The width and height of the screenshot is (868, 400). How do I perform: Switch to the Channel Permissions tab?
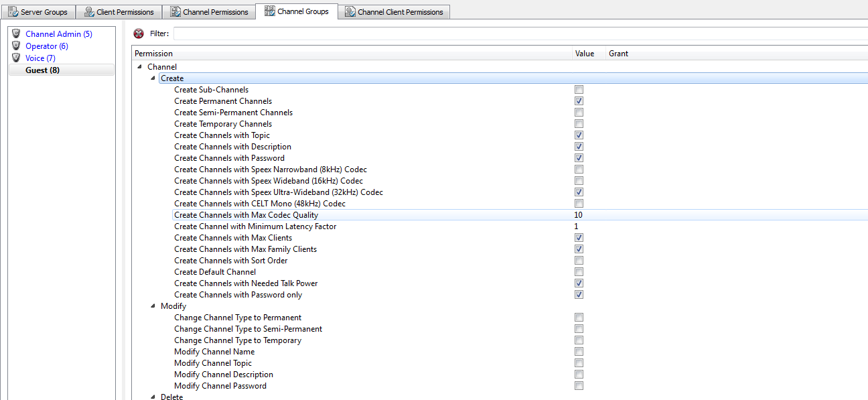pyautogui.click(x=215, y=12)
